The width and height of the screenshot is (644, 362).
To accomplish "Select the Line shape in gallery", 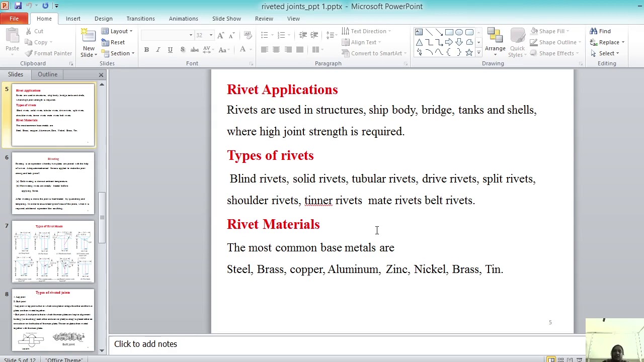I will (429, 32).
